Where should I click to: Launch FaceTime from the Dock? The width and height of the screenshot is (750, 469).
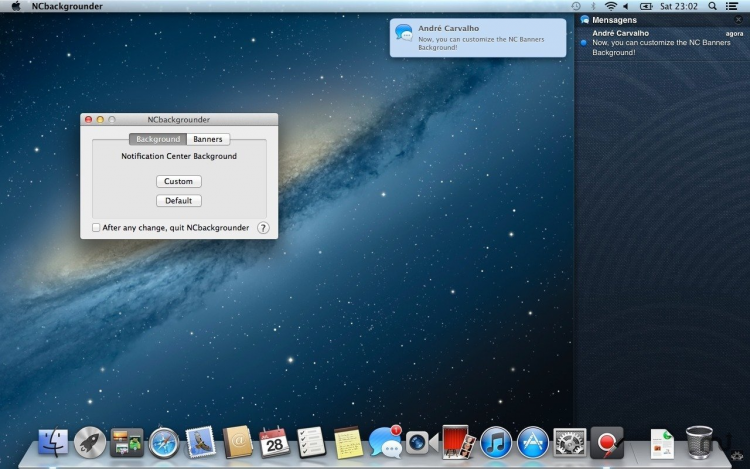click(x=422, y=442)
